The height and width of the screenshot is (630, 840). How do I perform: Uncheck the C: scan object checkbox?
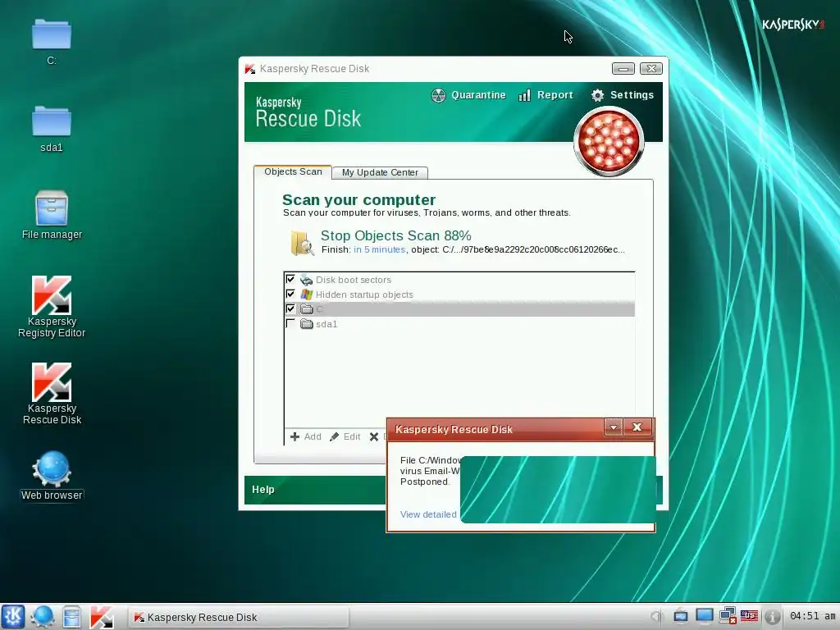click(290, 308)
